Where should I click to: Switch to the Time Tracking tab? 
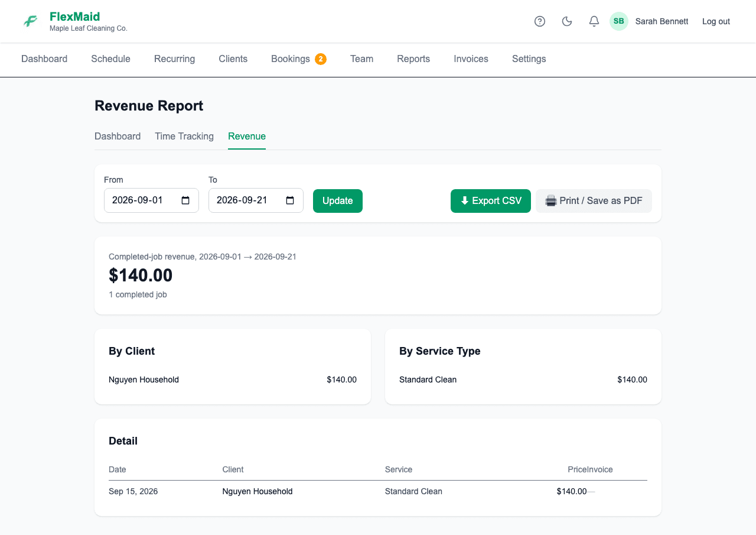pyautogui.click(x=184, y=137)
